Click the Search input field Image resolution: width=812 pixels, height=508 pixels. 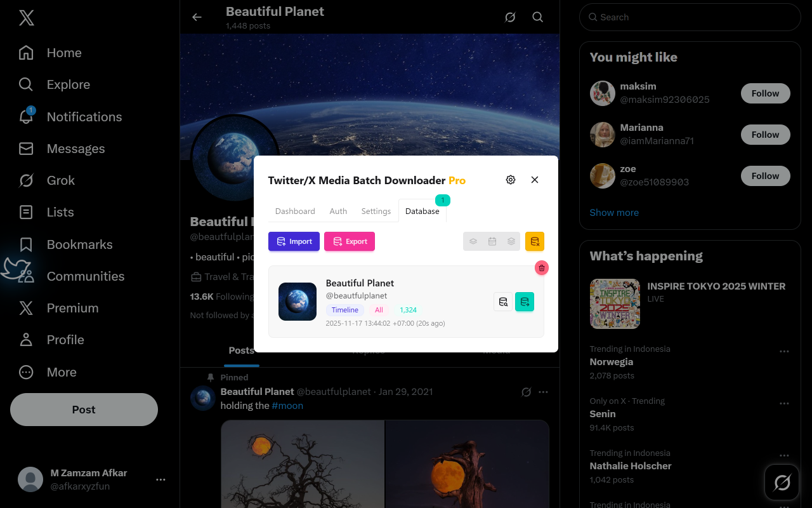[x=690, y=17]
